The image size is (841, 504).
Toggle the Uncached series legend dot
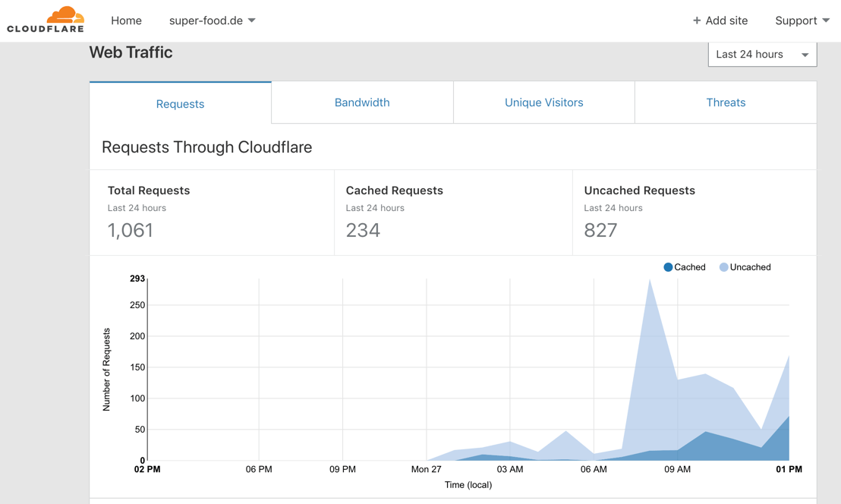(x=723, y=267)
